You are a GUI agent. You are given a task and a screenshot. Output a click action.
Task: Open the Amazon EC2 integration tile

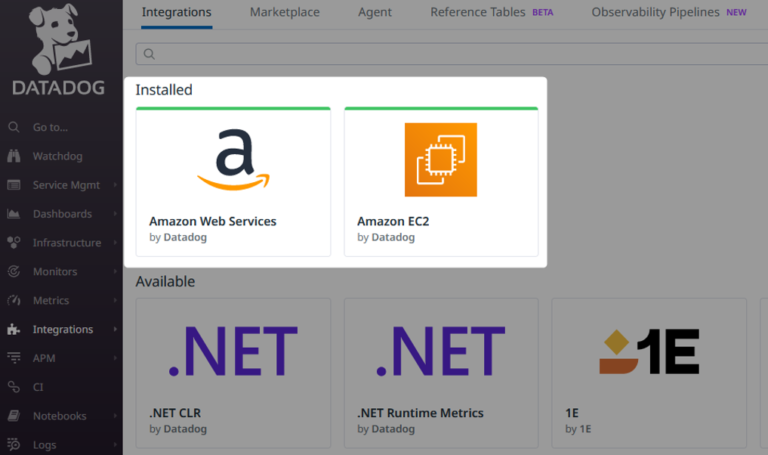coord(441,181)
